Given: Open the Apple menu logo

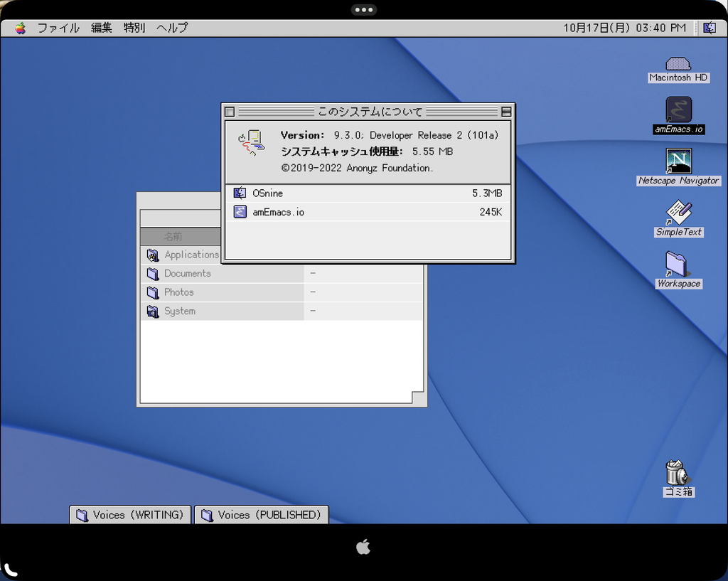Looking at the screenshot, I should coord(20,28).
